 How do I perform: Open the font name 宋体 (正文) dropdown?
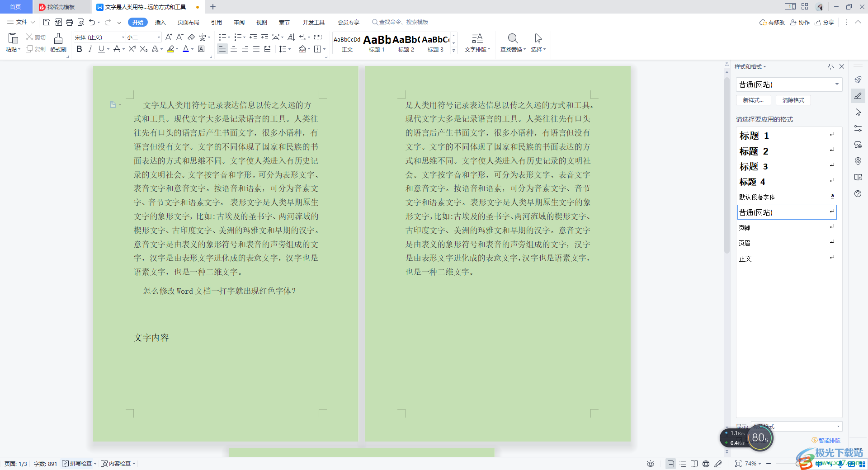pos(123,37)
